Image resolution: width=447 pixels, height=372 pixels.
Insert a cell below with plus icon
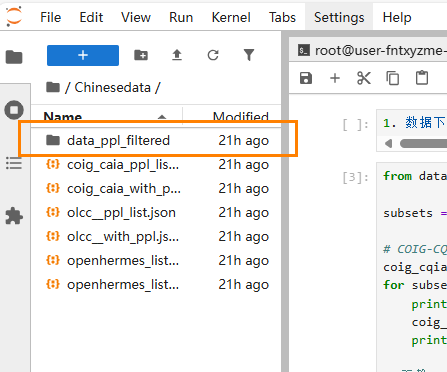coord(335,78)
